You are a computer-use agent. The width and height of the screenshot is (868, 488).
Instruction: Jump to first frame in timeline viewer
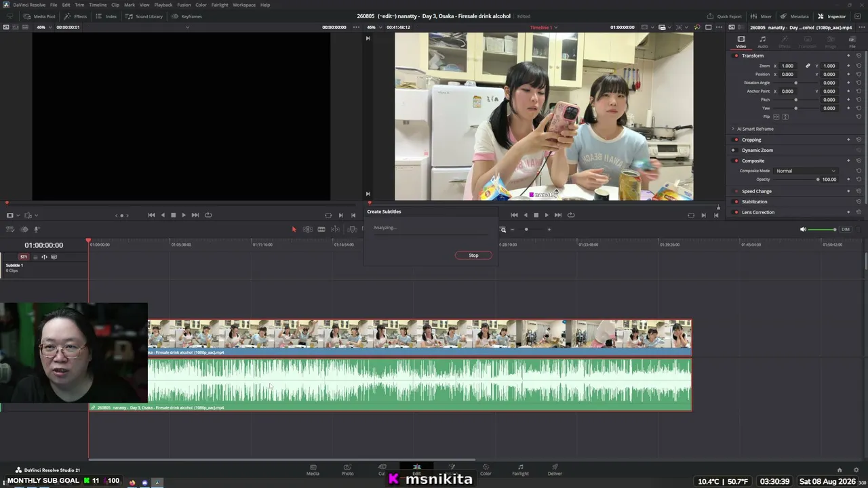(x=514, y=215)
